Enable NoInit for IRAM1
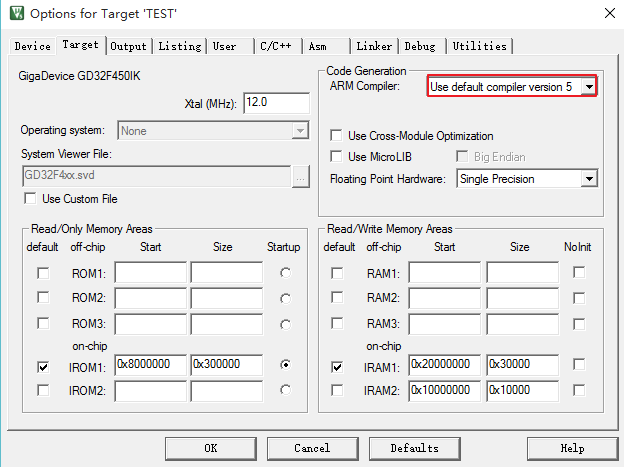Image resolution: width=624 pixels, height=467 pixels. 579,364
